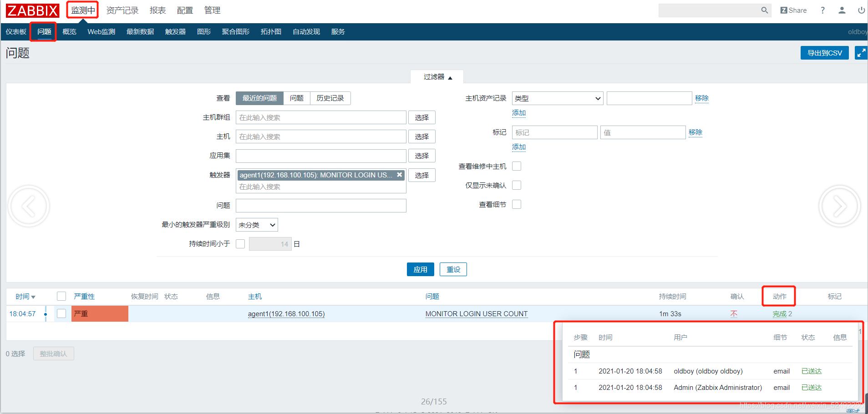Open MONITOR LOGIN USER COUNT problem link

point(477,314)
